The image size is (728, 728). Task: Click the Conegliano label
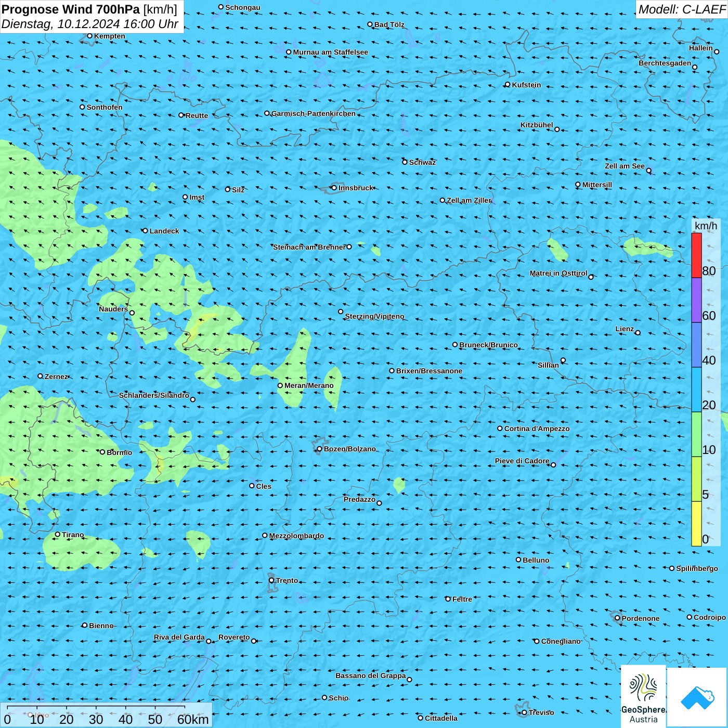pos(561,641)
